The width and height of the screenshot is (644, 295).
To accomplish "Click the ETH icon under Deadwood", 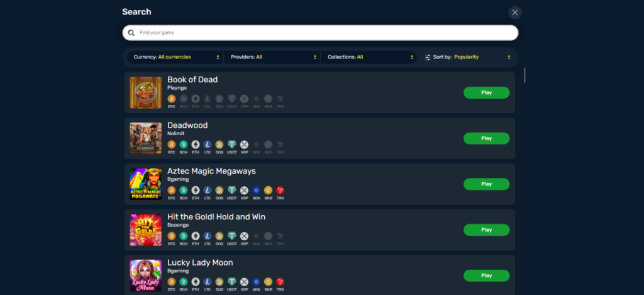I will coord(196,145).
